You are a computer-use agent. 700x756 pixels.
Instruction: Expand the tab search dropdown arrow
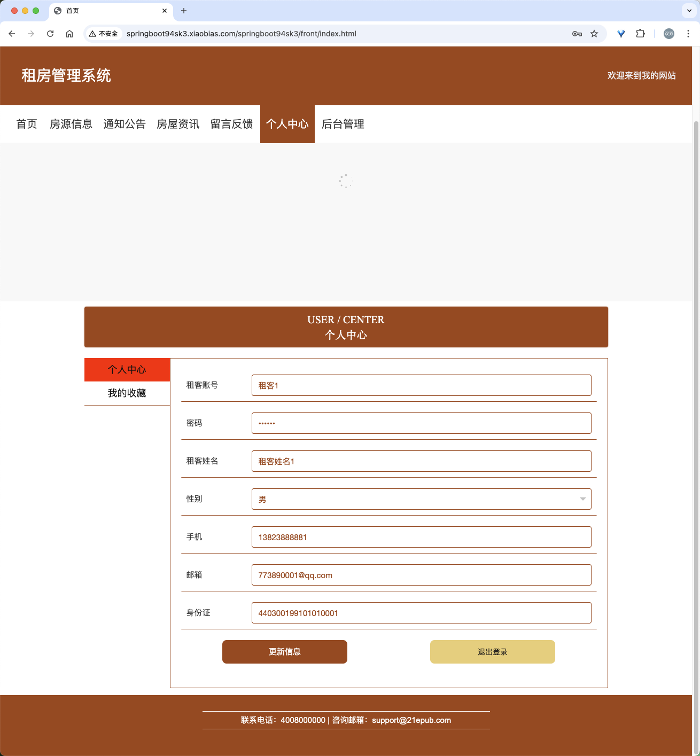tap(689, 11)
